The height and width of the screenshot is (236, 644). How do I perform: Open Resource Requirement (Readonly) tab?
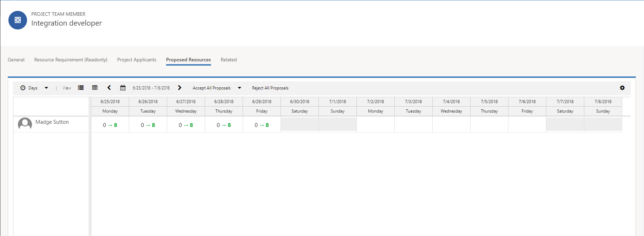[x=71, y=60]
